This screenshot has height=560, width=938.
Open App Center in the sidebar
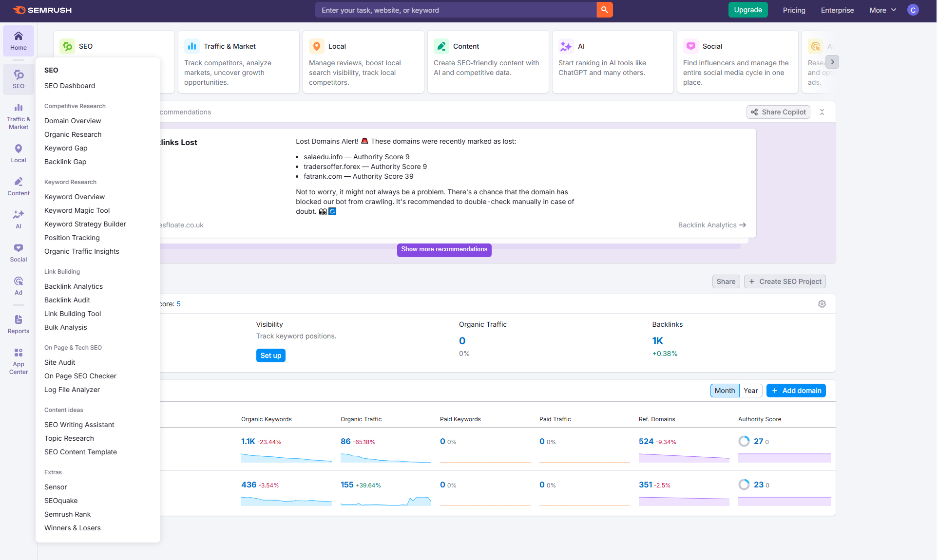point(19,361)
